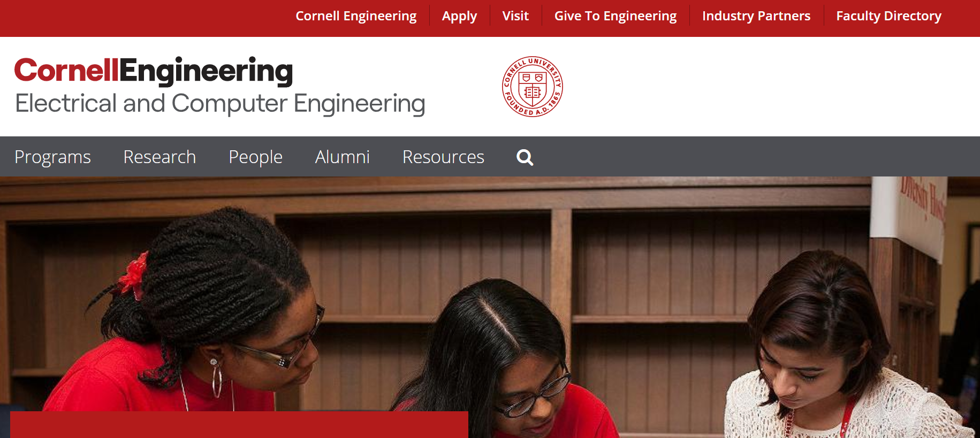Open the Visit link
980x438 pixels.
tap(515, 16)
